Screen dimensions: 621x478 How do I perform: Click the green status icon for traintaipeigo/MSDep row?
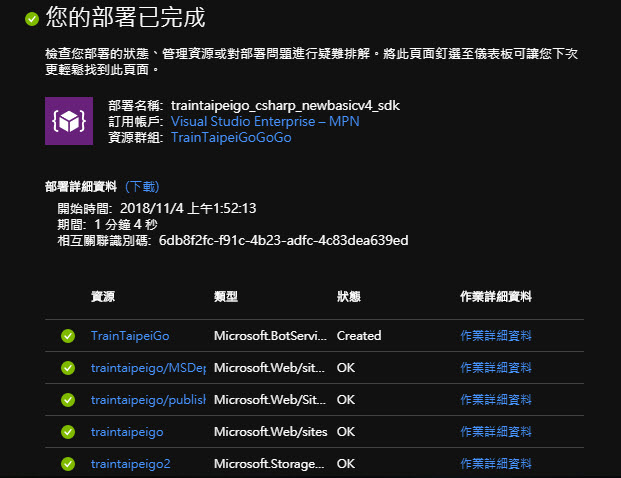[x=68, y=368]
